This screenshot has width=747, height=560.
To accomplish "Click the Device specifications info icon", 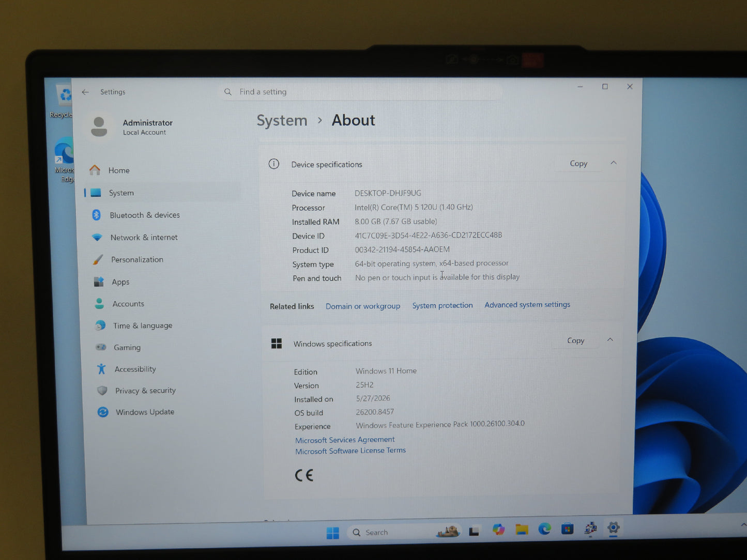I will click(x=274, y=164).
